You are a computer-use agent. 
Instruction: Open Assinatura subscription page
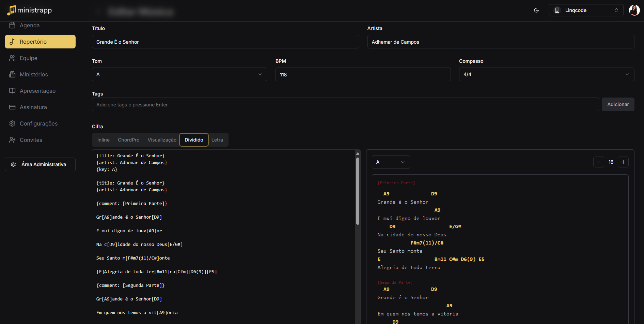pyautogui.click(x=33, y=107)
